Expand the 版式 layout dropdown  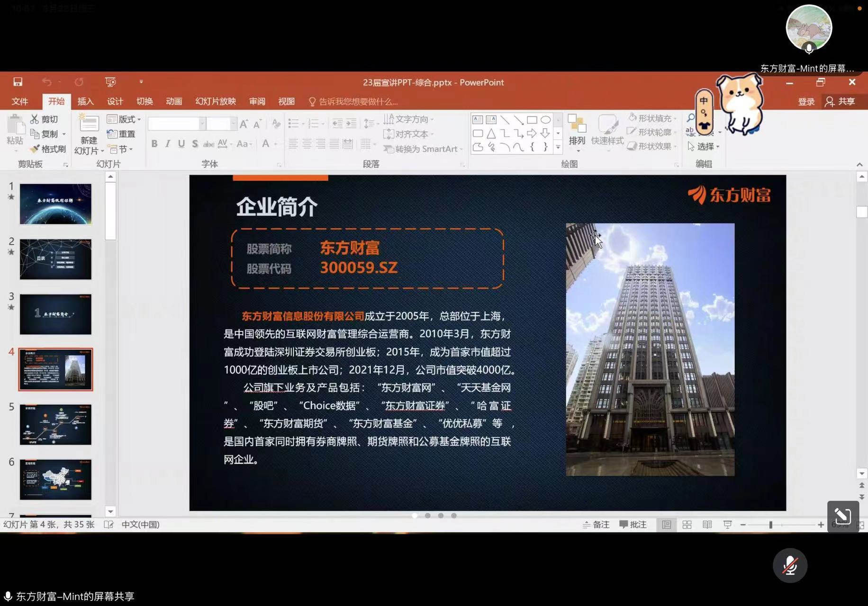(x=124, y=119)
